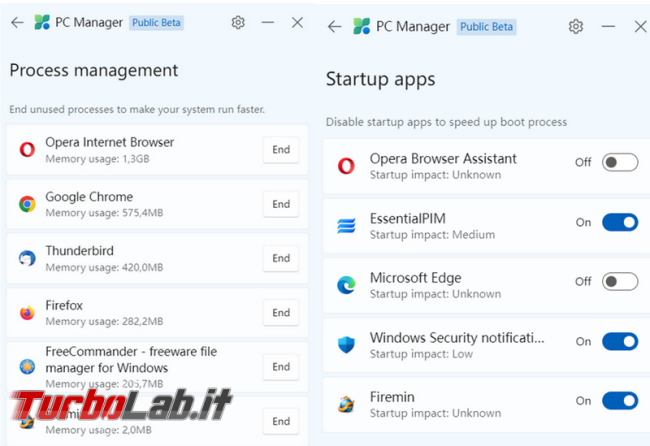This screenshot has height=446, width=650.
Task: Click the Google Chrome process icon
Action: pyautogui.click(x=27, y=204)
